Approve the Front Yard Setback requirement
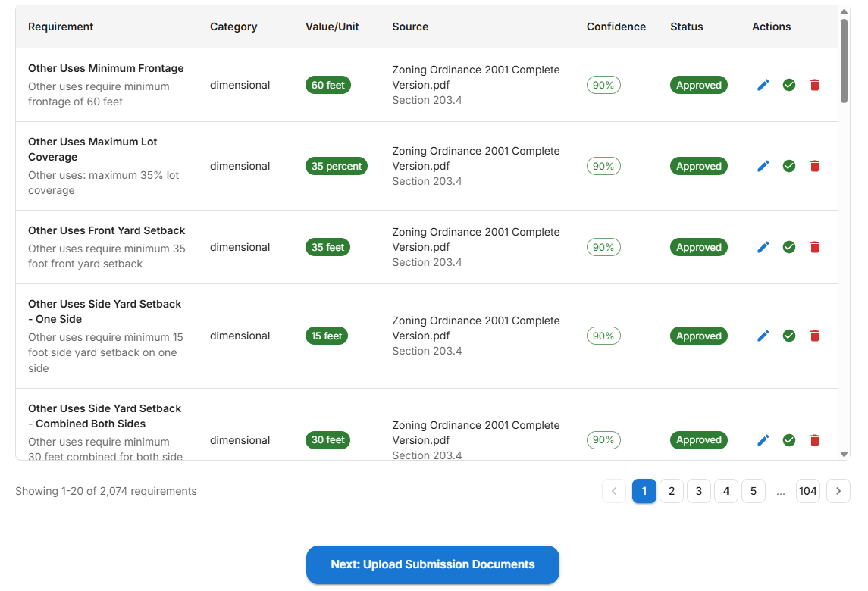 [789, 247]
